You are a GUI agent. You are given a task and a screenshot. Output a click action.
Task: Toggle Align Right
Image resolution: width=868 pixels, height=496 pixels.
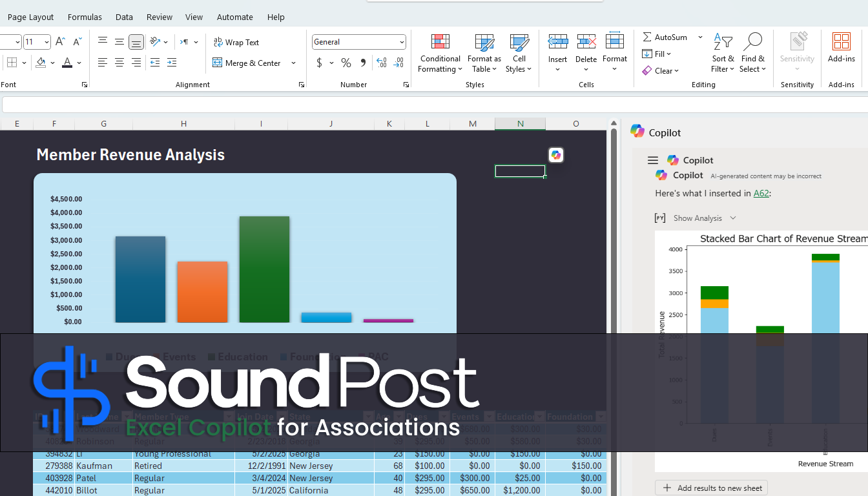(136, 63)
